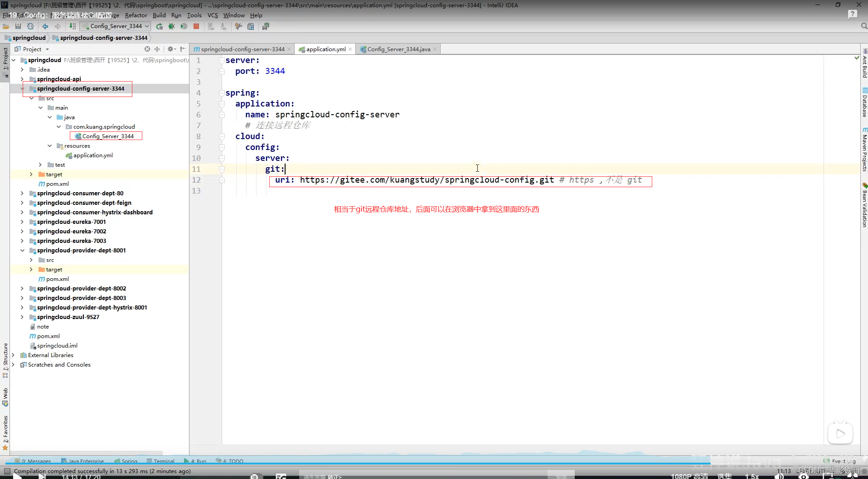Screen dimensions: 868x479
Task: Click the Save All toolbar icon
Action: click(x=18, y=26)
